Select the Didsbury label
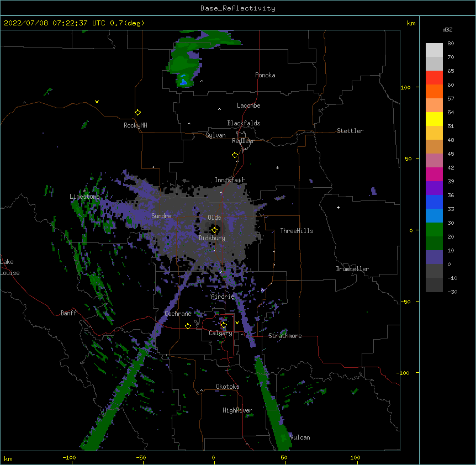 [x=212, y=238]
